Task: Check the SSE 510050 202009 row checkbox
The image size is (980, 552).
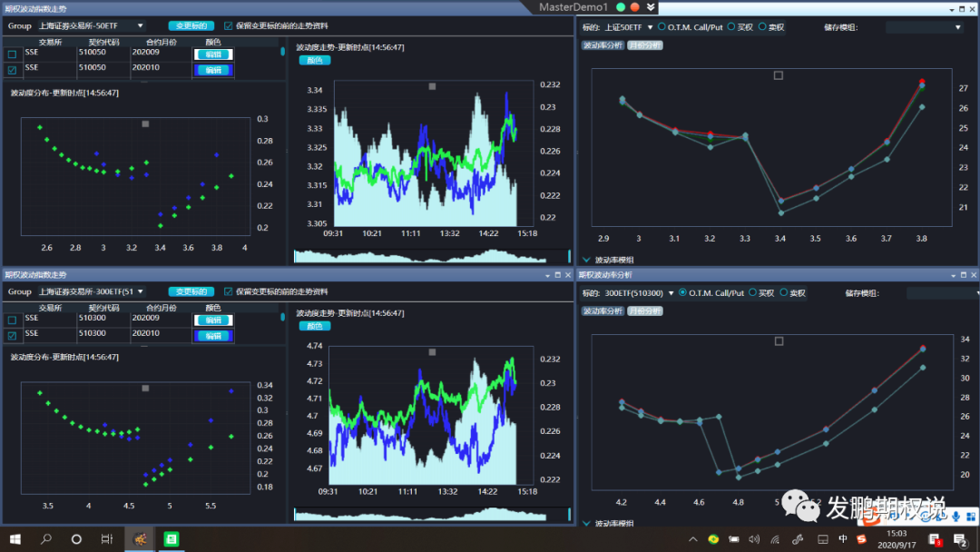Action: click(12, 54)
